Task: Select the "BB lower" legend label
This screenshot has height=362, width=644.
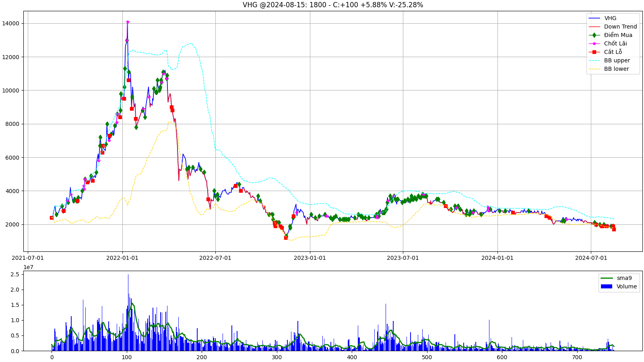Action: point(616,69)
